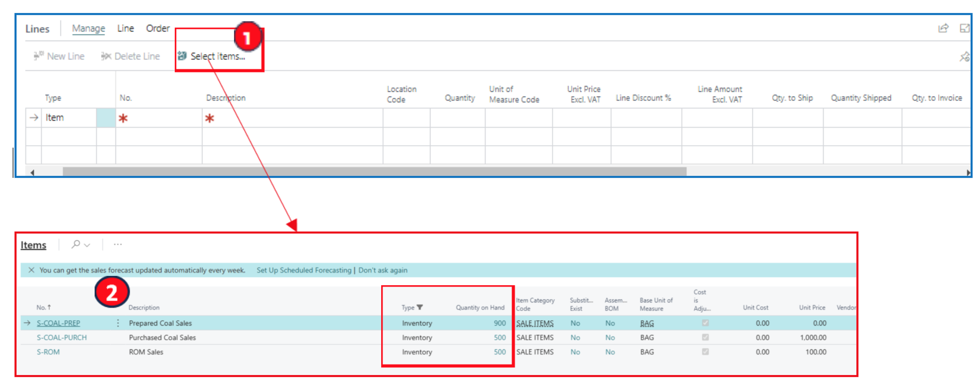This screenshot has width=980, height=387.
Task: Toggle Cost is Adjusted for S-COAL-PURCH
Action: [705, 337]
